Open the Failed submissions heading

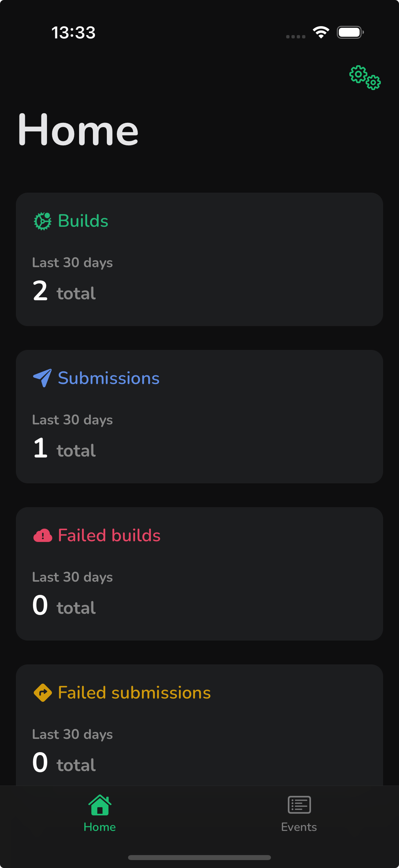point(134,693)
